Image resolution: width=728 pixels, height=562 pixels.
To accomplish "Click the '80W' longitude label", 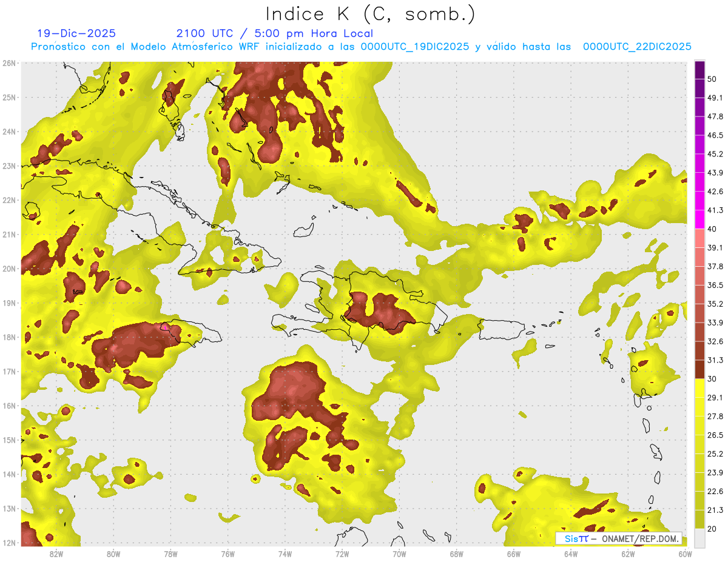I will pyautogui.click(x=113, y=554).
